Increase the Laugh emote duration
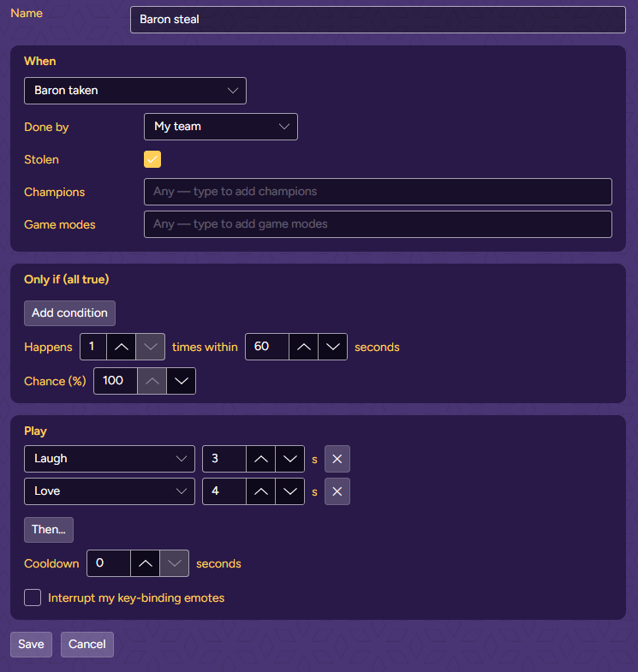638x672 pixels. (260, 459)
